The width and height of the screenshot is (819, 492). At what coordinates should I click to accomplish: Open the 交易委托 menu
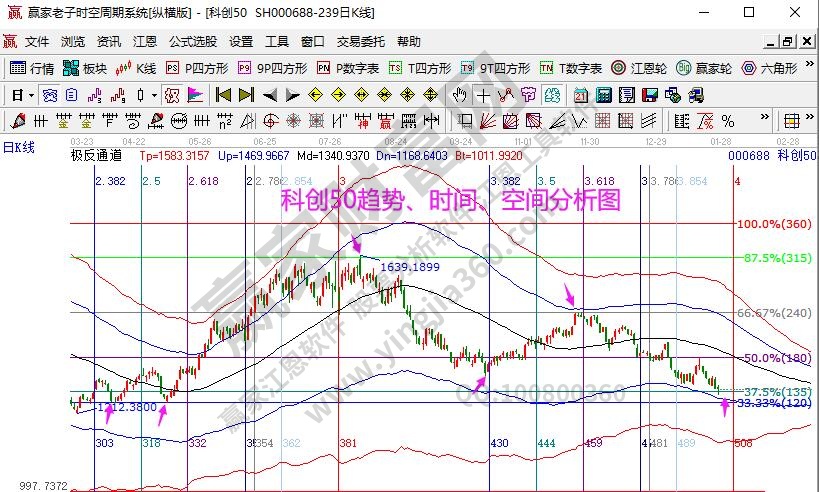360,42
